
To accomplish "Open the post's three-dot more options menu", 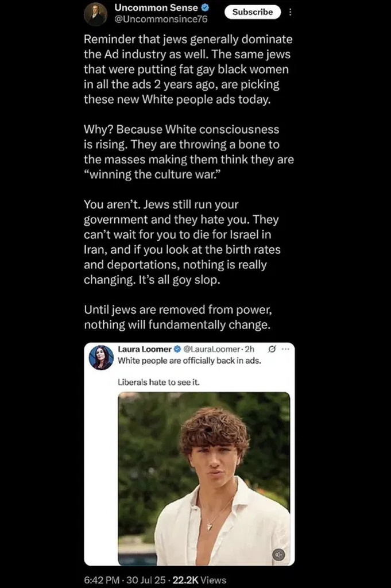I will pos(290,12).
